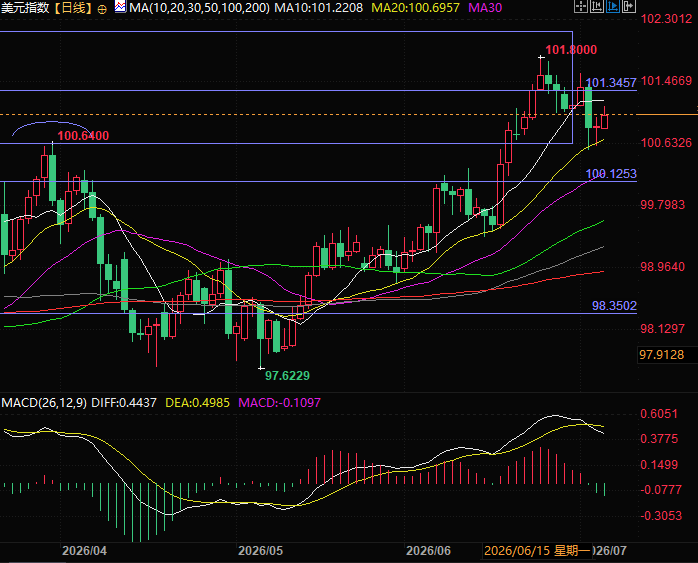This screenshot has width=698, height=563.
Task: Select the 98.3502 support line label
Action: (x=614, y=306)
